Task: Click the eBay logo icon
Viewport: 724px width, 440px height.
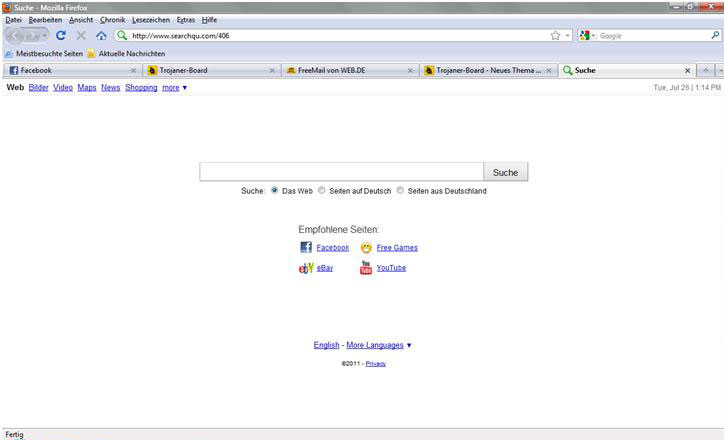Action: 306,268
